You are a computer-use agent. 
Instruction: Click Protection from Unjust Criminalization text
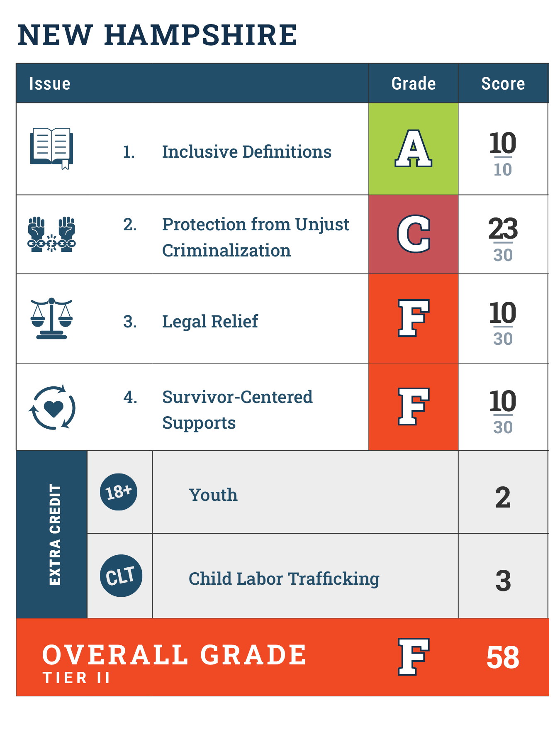click(x=256, y=237)
